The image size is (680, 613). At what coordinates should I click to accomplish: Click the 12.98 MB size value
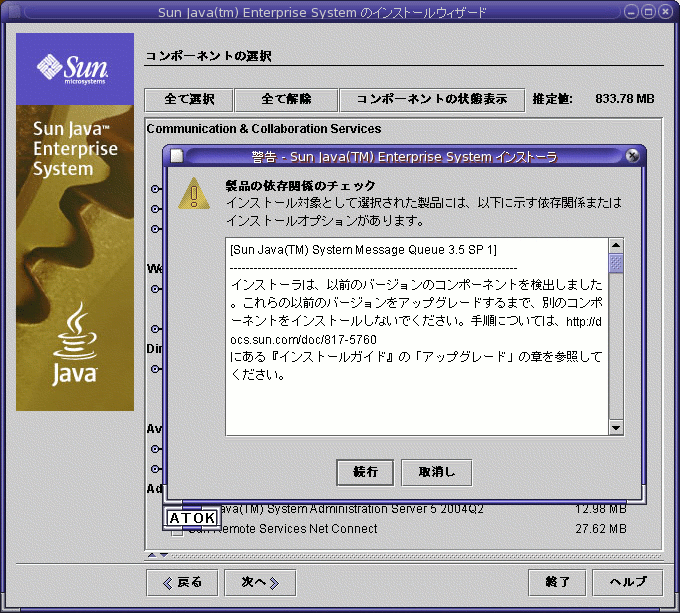point(601,509)
